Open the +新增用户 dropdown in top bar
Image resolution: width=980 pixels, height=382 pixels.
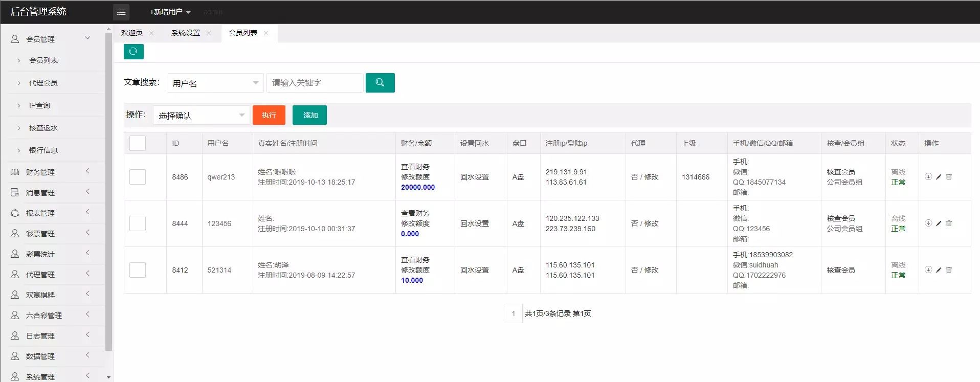click(x=170, y=12)
